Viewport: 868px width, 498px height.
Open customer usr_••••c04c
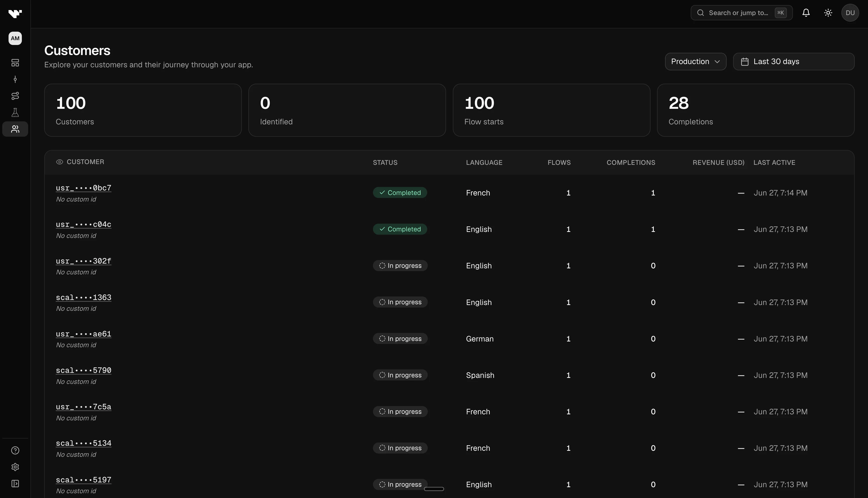83,225
